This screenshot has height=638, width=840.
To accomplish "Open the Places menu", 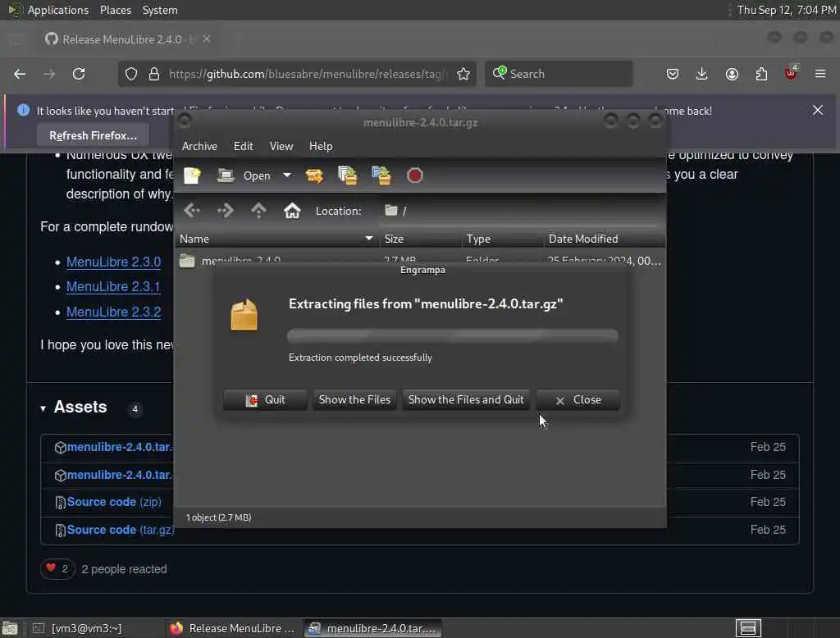I will click(x=115, y=10).
